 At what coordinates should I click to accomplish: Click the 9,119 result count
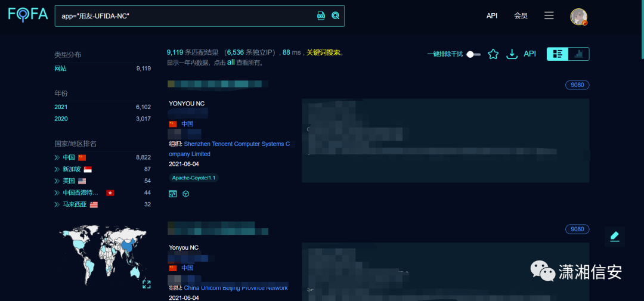click(175, 52)
